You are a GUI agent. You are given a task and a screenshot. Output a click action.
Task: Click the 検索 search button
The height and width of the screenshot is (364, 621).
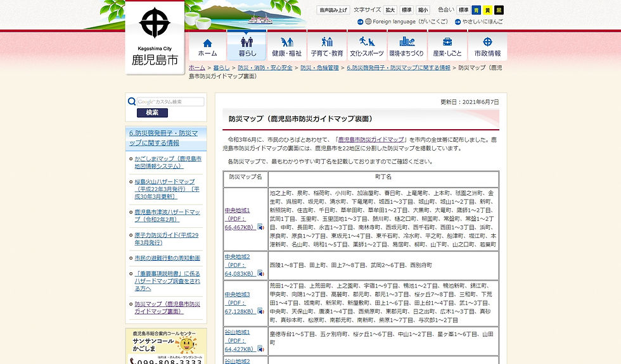[x=152, y=113]
